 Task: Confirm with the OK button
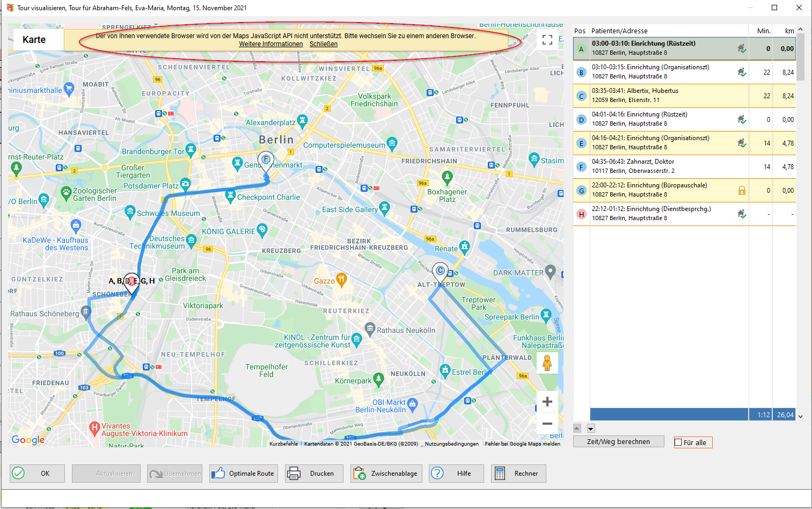[x=37, y=474]
